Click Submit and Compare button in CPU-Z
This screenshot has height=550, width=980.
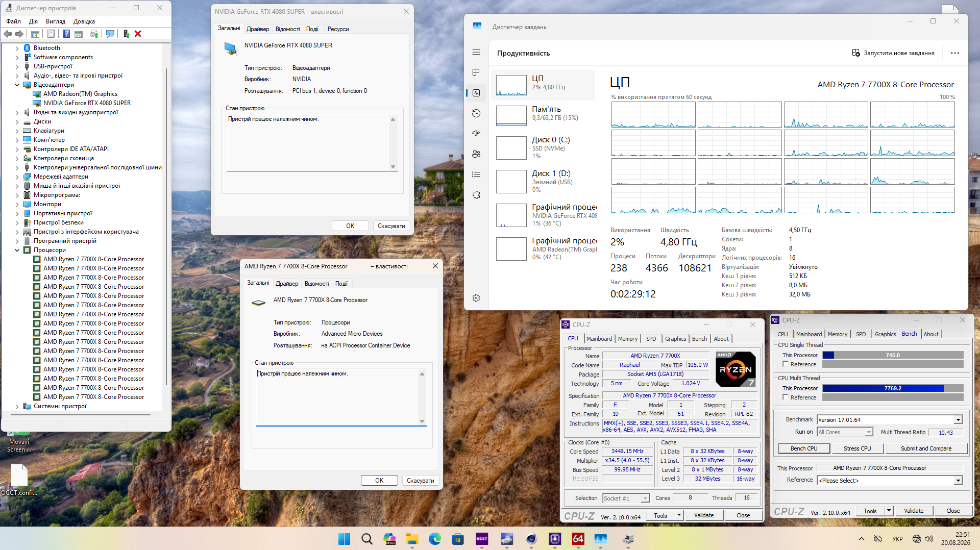(x=926, y=448)
